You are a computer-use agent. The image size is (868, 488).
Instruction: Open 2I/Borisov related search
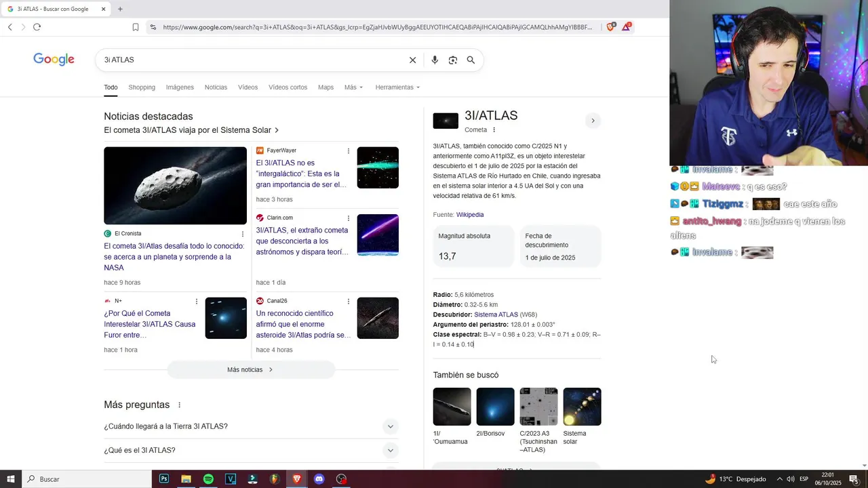click(495, 413)
